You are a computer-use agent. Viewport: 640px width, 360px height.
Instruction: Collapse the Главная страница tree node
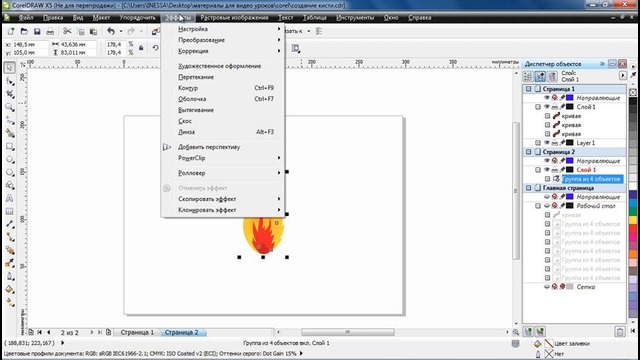point(529,188)
